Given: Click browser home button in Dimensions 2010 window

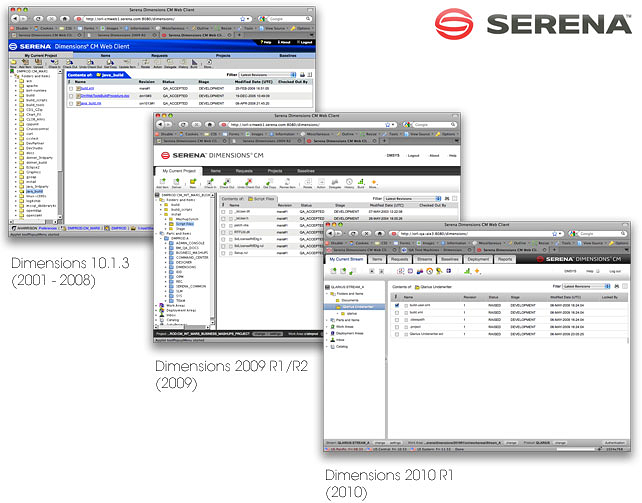Looking at the screenshot, I should click(x=380, y=233).
